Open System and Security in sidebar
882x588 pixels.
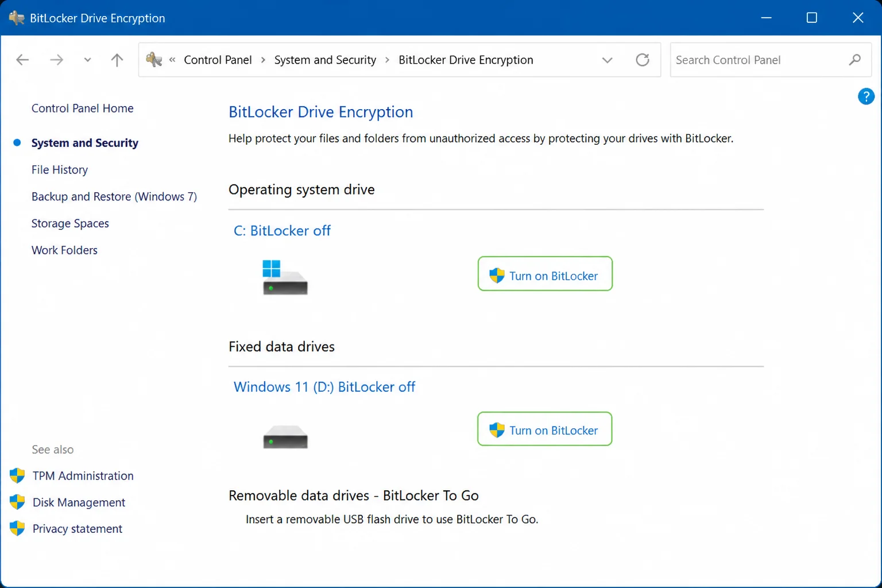[x=84, y=143]
